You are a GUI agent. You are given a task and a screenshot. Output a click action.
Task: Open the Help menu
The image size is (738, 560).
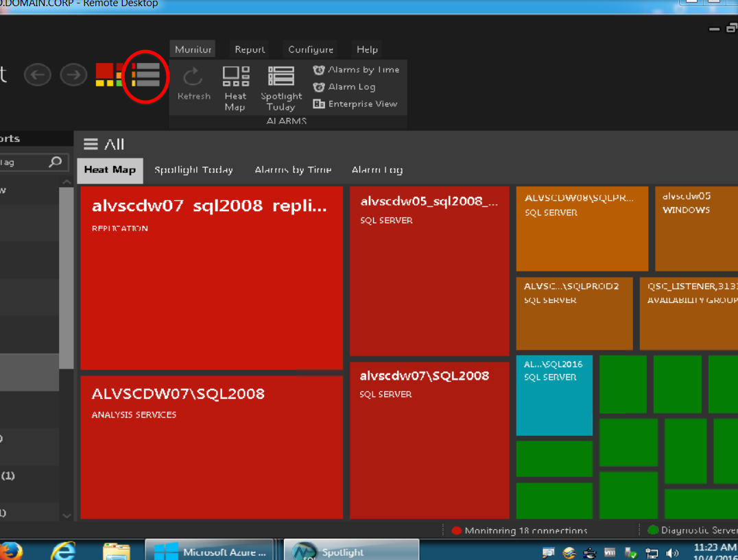(x=367, y=49)
